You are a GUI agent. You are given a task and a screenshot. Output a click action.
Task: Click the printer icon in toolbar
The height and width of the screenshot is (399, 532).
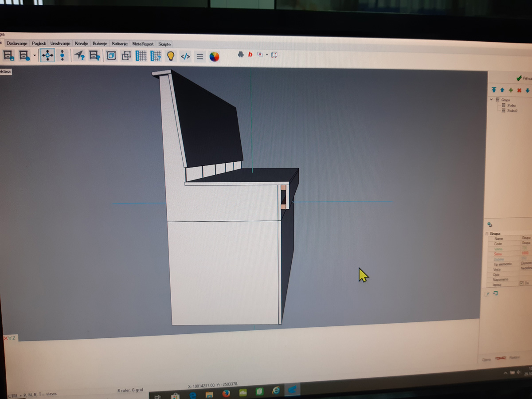[x=240, y=54]
